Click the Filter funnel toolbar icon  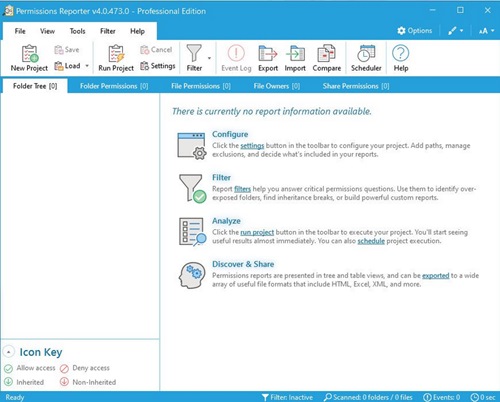[x=194, y=58]
